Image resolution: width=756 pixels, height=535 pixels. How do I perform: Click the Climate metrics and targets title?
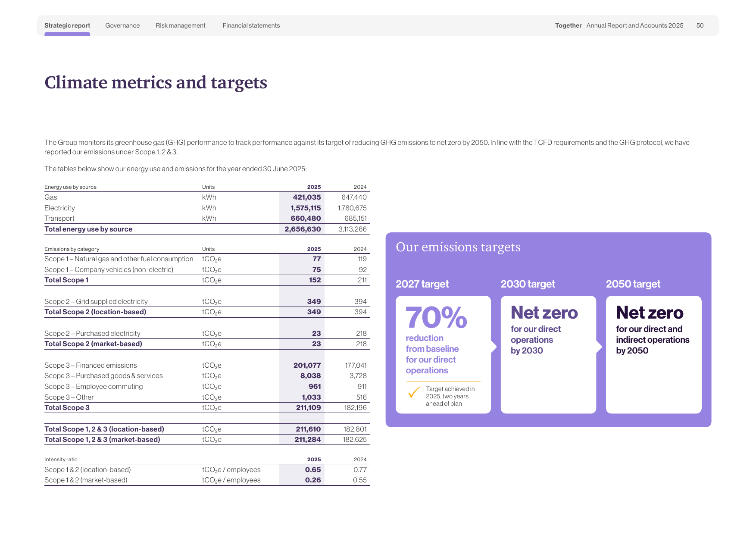[x=156, y=82]
